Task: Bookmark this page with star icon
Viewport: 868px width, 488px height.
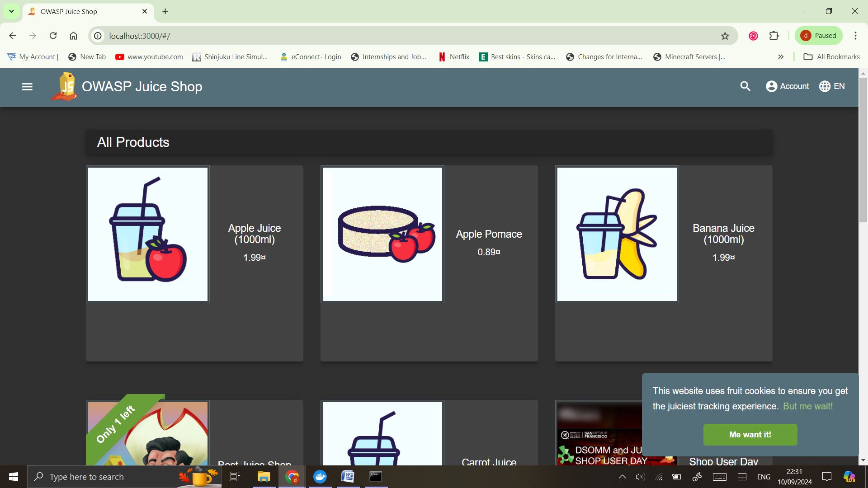Action: coord(725,36)
